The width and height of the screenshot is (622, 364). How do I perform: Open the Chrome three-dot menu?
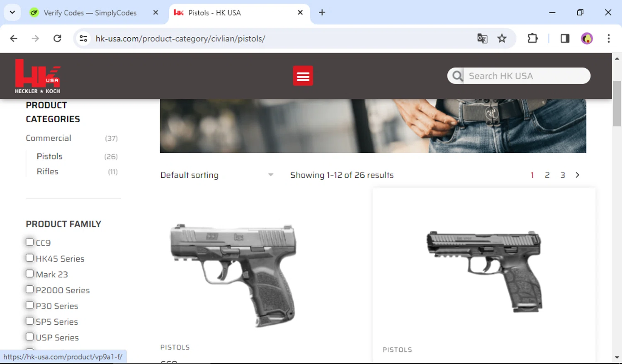[x=609, y=39]
